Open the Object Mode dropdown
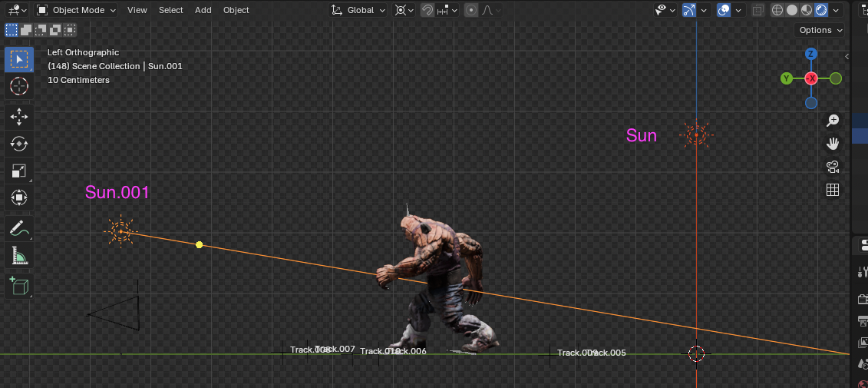Viewport: 868px width, 388px height. tap(77, 10)
